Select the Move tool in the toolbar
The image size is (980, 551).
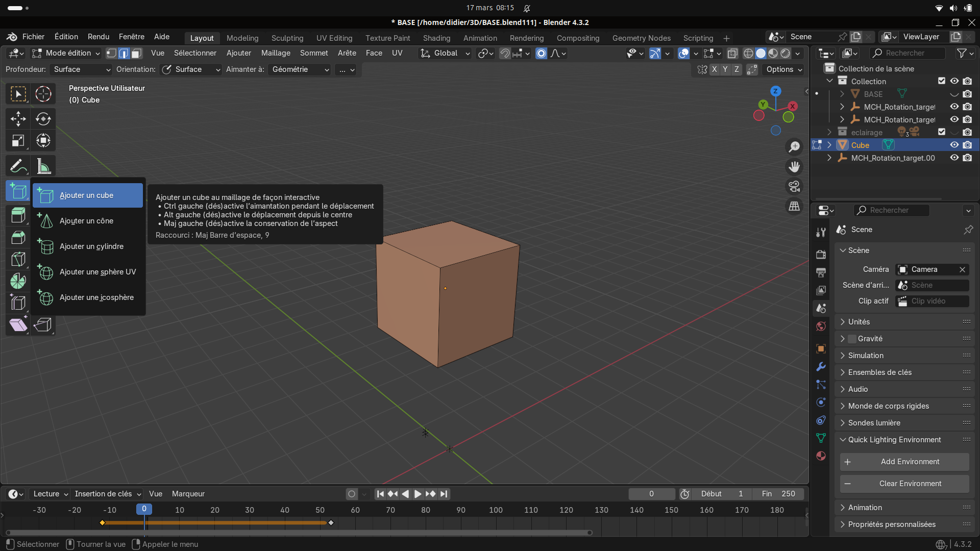(x=18, y=119)
